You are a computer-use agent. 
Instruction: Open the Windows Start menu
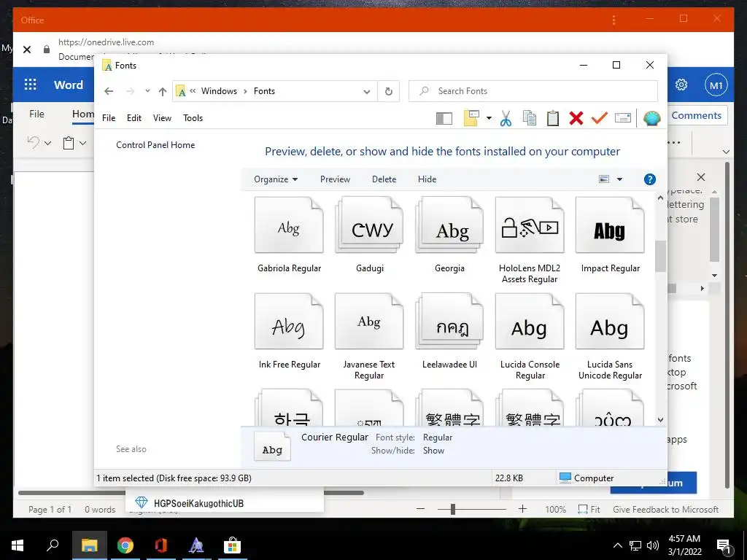pos(18,545)
